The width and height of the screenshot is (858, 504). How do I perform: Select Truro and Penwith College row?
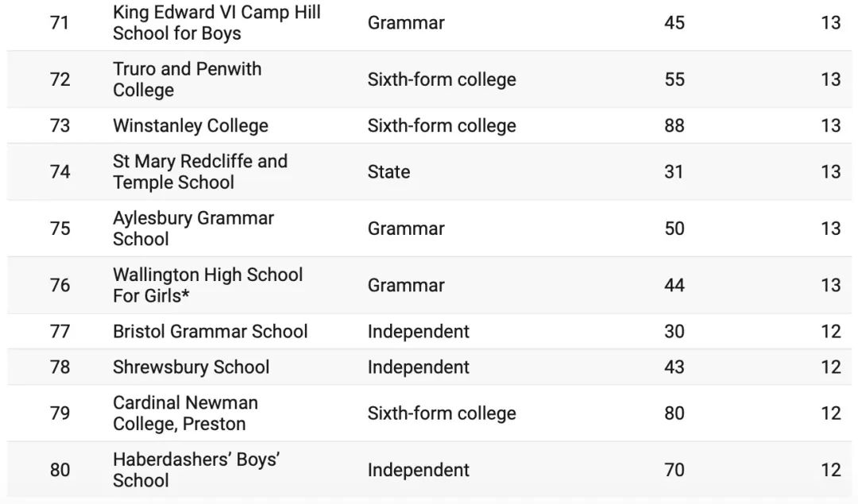187,79
